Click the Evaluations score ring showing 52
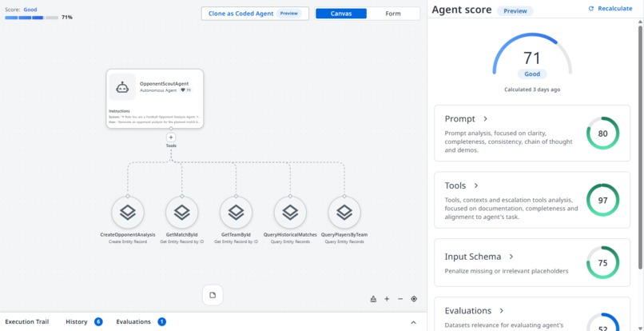This screenshot has height=331, width=644. tap(602, 322)
